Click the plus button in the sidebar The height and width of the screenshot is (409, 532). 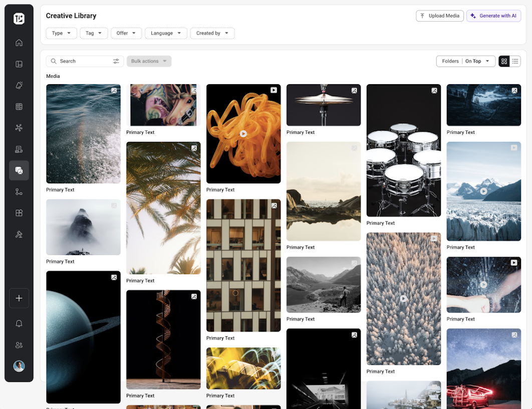click(x=19, y=298)
